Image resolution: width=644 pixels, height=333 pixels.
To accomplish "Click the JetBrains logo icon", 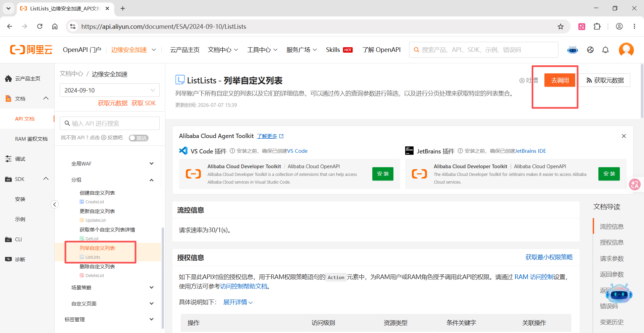I will [x=409, y=151].
